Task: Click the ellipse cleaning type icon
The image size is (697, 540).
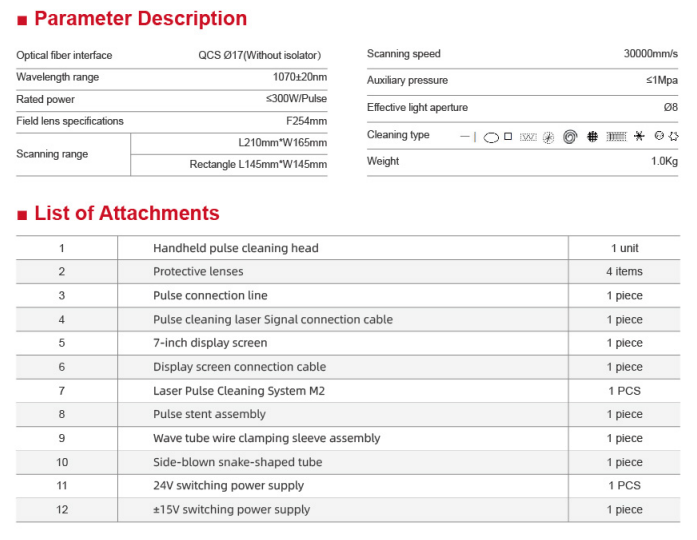Action: pos(491,137)
